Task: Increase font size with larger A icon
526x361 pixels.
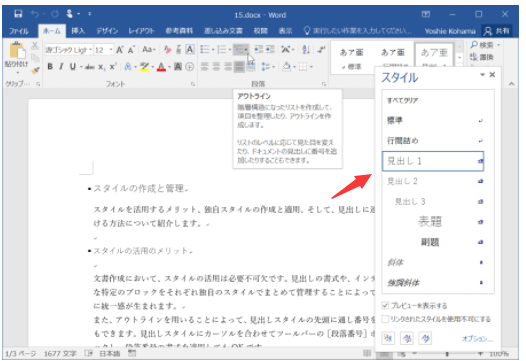Action: [120, 50]
